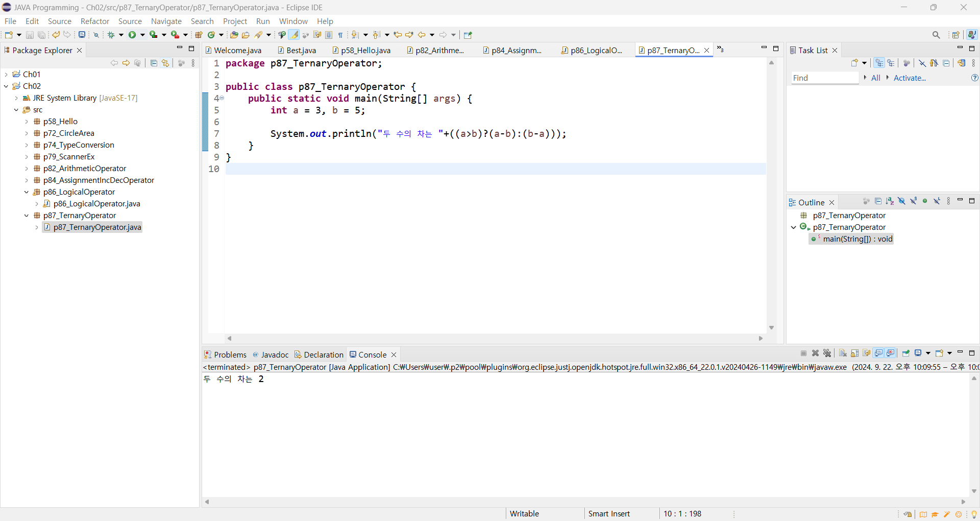Toggle Hide Fields in Outline
Screen dimensions: 980x521
[902, 201]
